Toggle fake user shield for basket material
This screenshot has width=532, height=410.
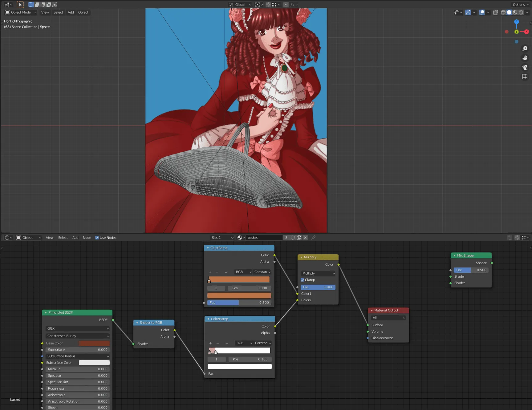pos(293,238)
